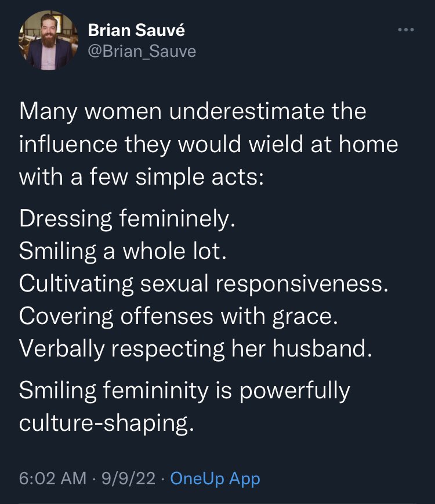
Task: Click the sentence 'Smiling femininity is powerfully'
Action: click(x=184, y=391)
